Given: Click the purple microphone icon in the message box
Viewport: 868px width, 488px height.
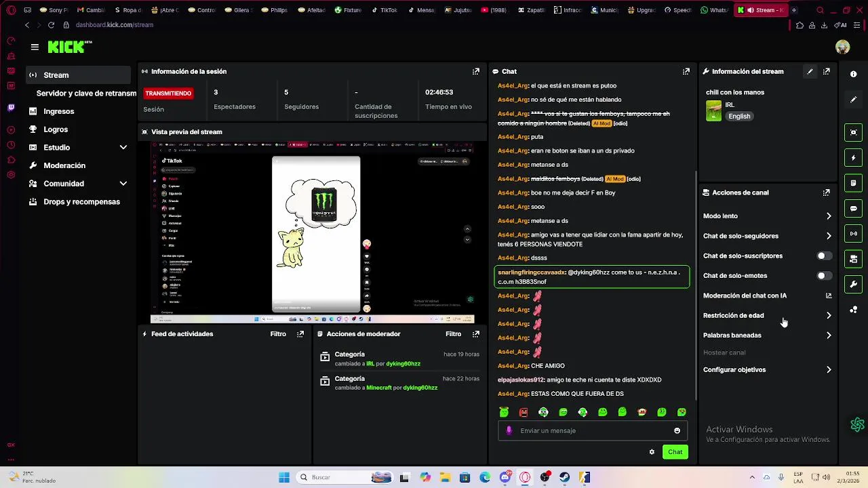Looking at the screenshot, I should [509, 430].
